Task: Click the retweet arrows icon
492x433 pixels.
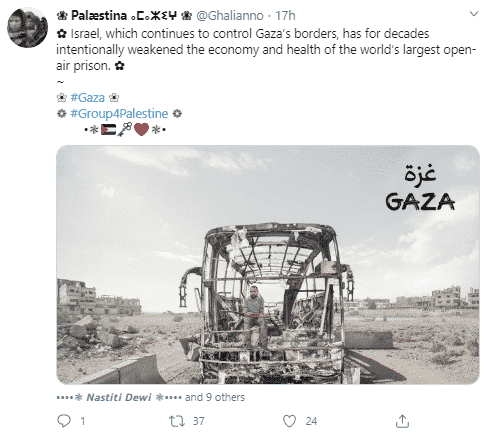Action: pos(177,421)
